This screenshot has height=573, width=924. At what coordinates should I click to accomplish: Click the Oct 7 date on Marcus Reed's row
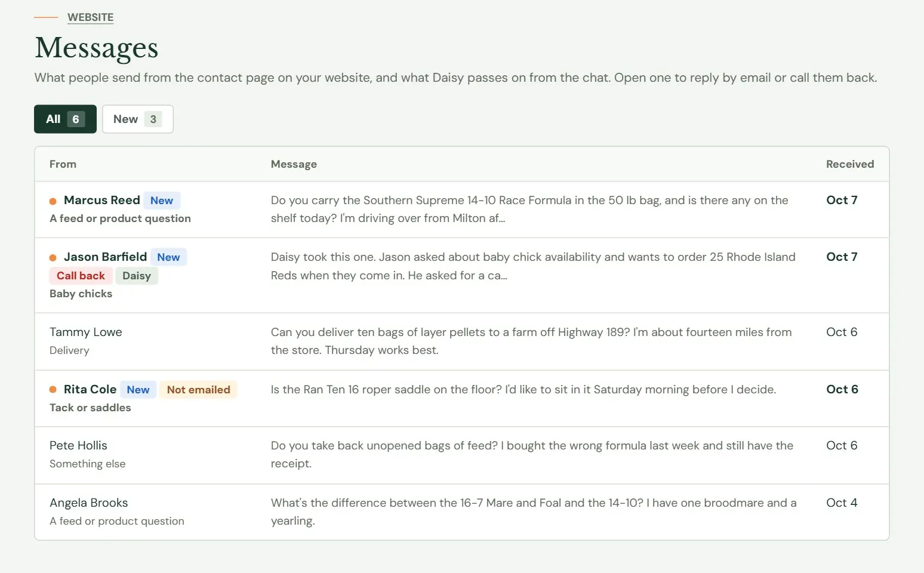(842, 200)
